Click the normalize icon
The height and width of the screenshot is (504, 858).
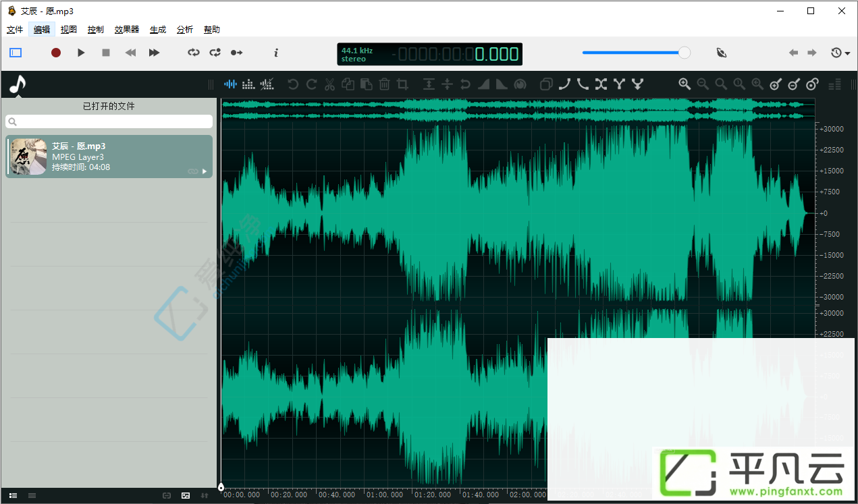click(429, 84)
